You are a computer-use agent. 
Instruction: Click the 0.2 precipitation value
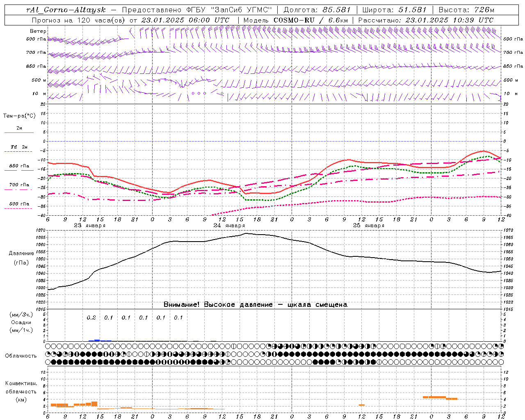(x=91, y=317)
